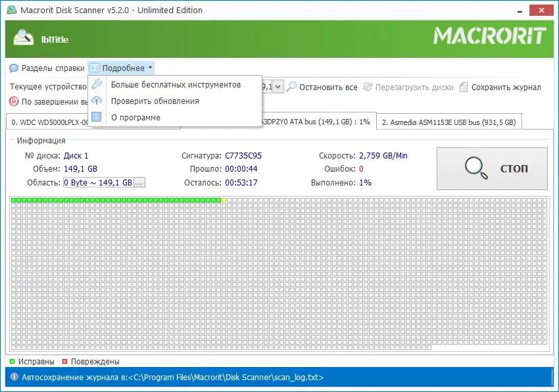
Task: Click the Подробнее list icon
Action: click(x=95, y=68)
